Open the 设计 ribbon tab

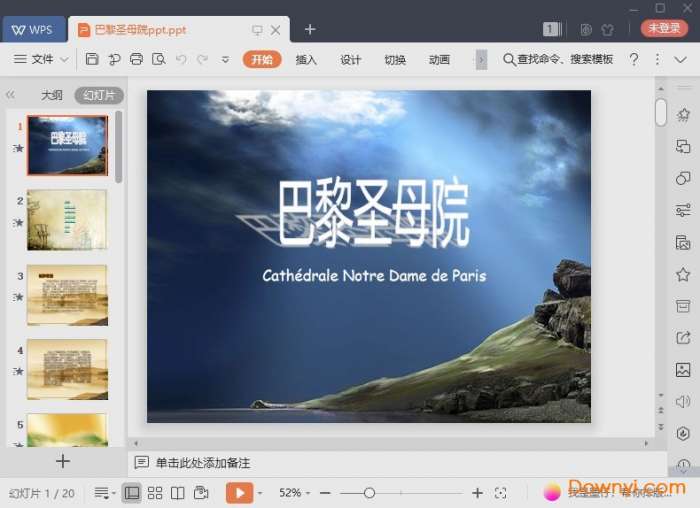[x=350, y=60]
